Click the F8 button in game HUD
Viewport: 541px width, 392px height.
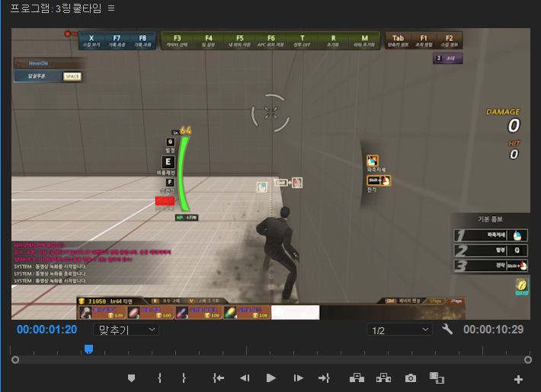click(x=142, y=40)
